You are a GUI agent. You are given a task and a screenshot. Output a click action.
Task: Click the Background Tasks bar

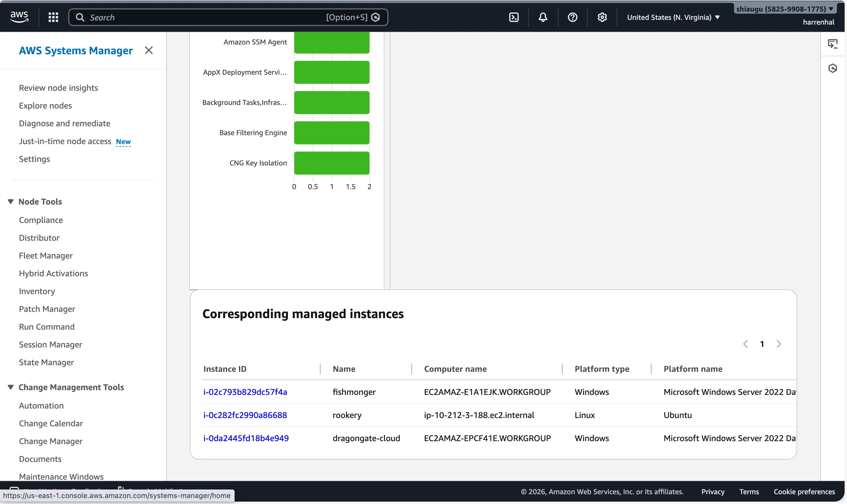coord(332,103)
